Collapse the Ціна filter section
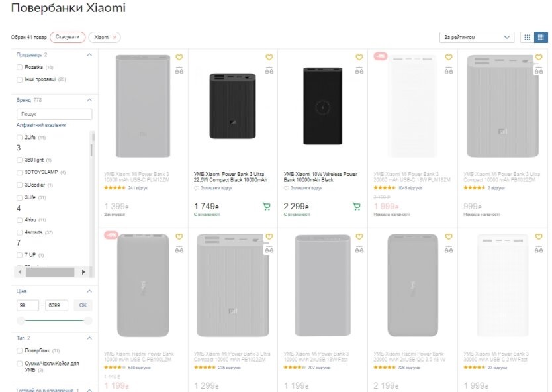This screenshot has height=392, width=552. 89,291
